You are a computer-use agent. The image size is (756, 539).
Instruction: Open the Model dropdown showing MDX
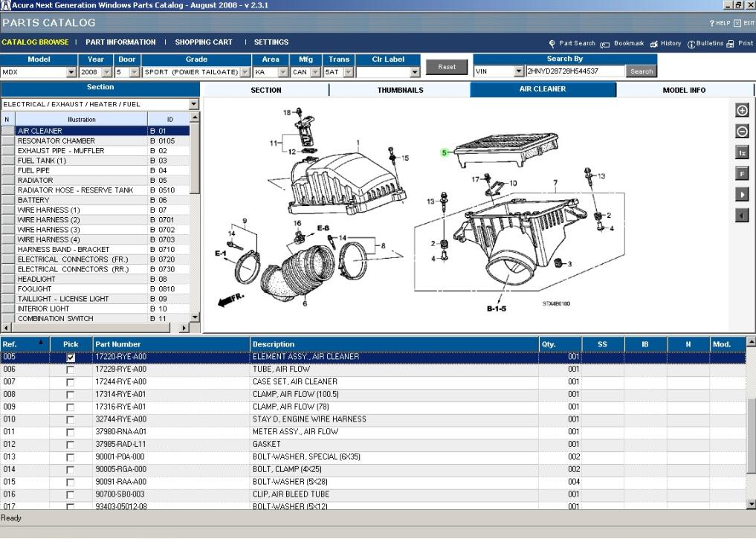tap(71, 72)
